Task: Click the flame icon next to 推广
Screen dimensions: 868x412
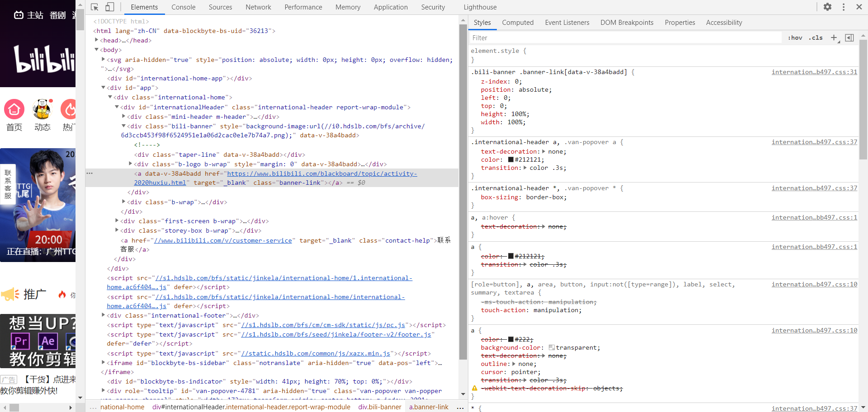Action: tap(62, 295)
